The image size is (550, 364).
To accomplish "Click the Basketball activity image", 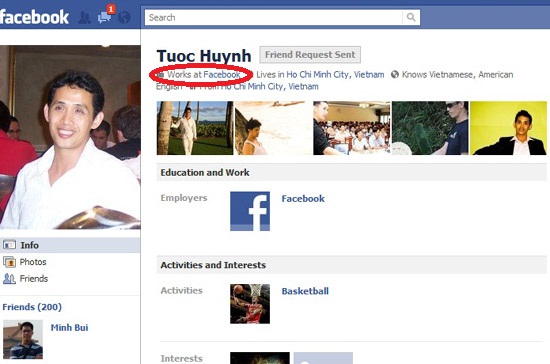I will pos(250,304).
